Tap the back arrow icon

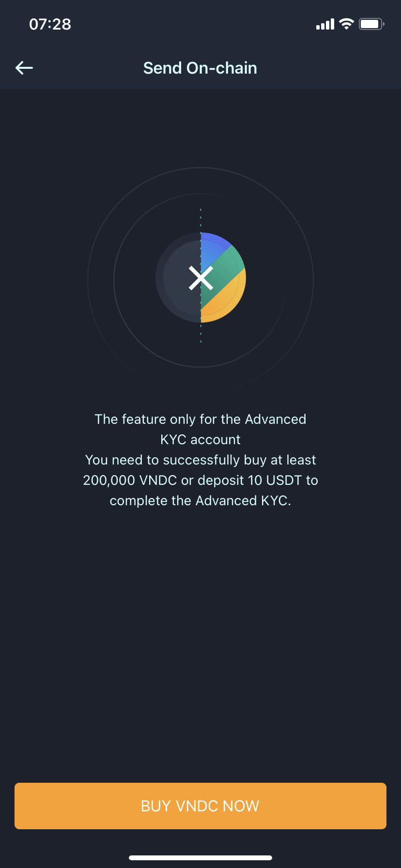click(24, 68)
